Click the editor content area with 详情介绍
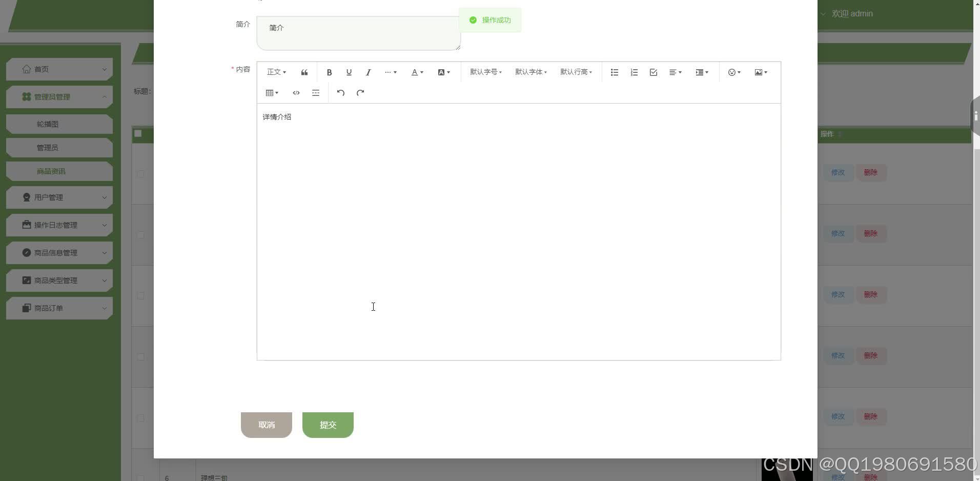 519,232
